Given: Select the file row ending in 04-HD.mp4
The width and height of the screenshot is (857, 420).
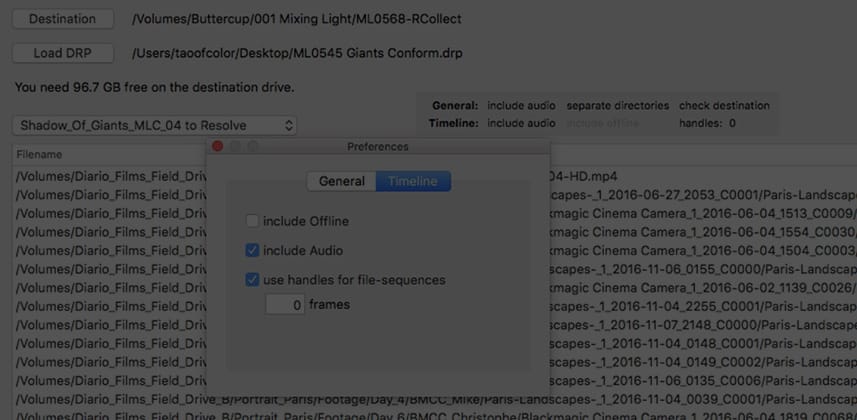Looking at the screenshot, I should (x=435, y=177).
